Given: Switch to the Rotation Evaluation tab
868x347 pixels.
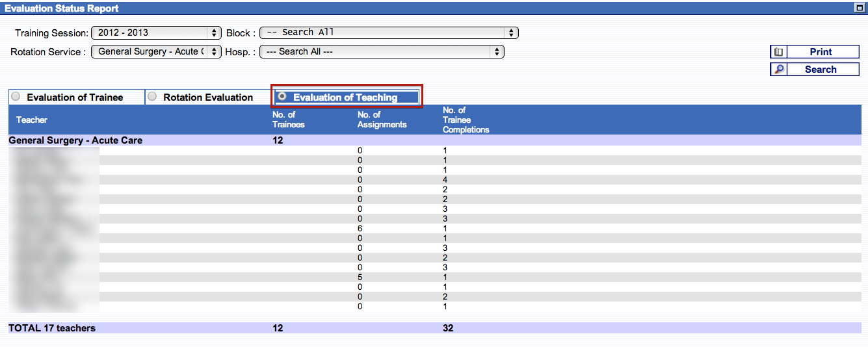Looking at the screenshot, I should point(207,97).
